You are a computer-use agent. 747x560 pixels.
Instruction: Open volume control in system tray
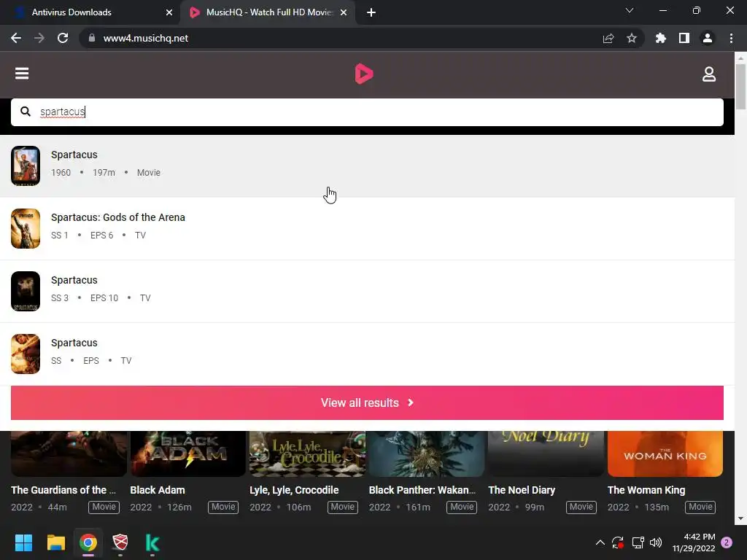click(656, 542)
